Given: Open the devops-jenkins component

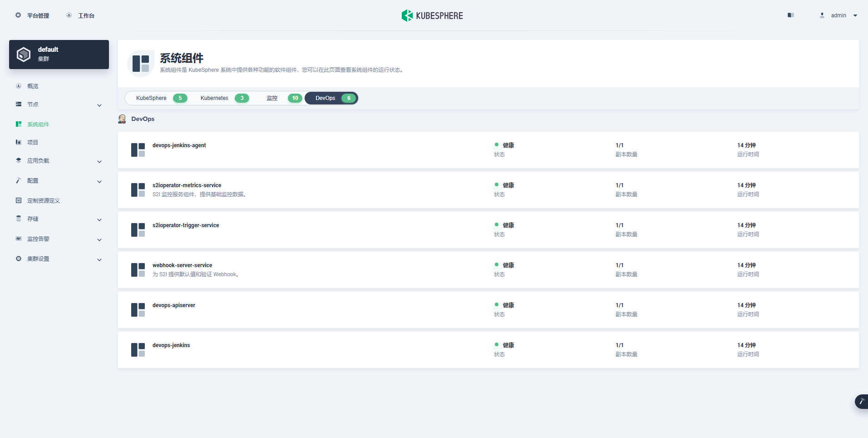Looking at the screenshot, I should [x=488, y=350].
